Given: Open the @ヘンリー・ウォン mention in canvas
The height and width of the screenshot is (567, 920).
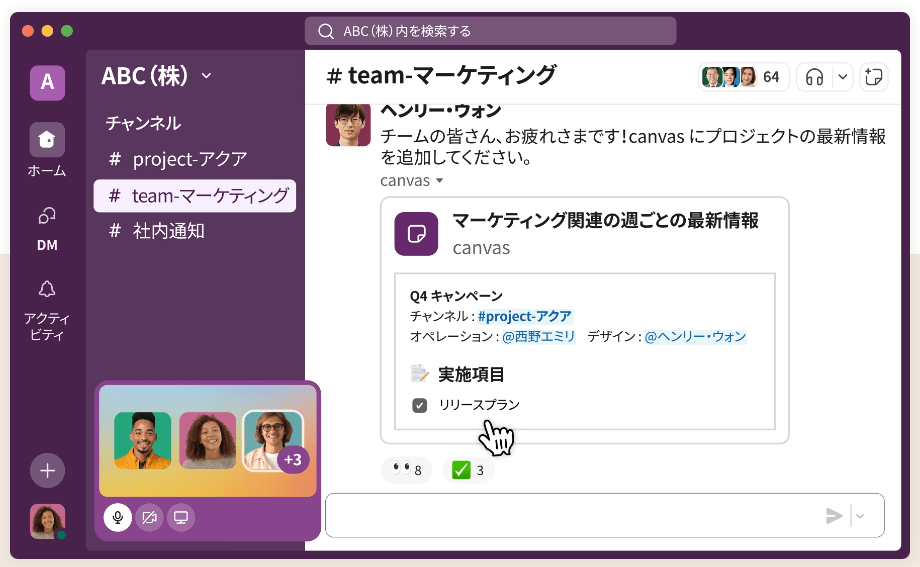Looking at the screenshot, I should point(695,336).
